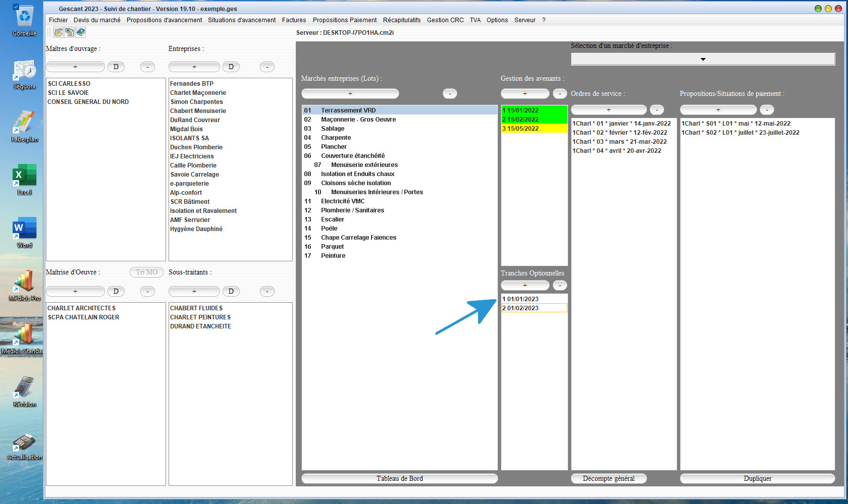
Task: Add a Sous-traitant with the plus button
Action: tap(194, 291)
